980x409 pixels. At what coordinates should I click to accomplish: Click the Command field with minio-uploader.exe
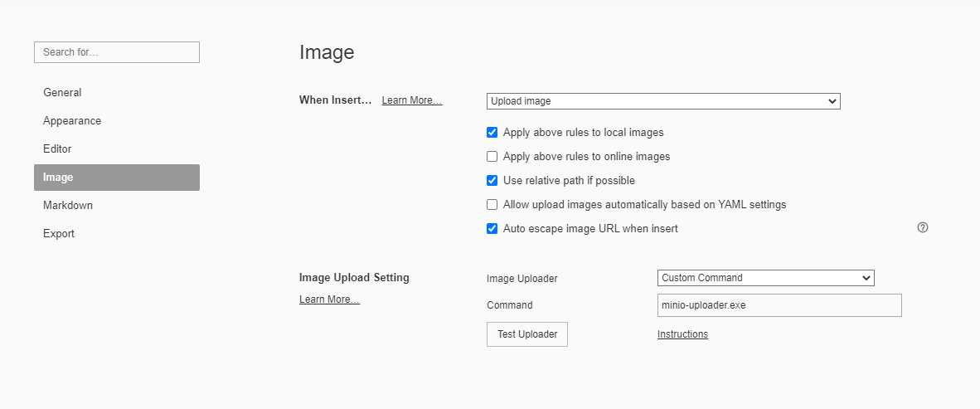tap(779, 305)
